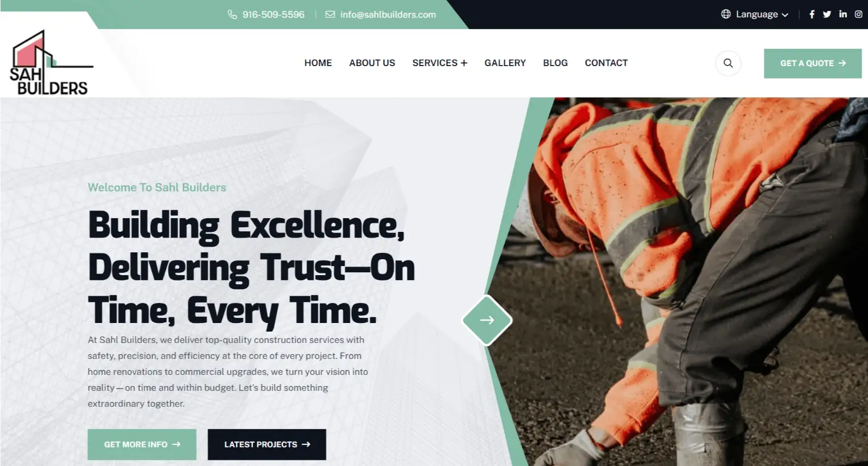Click the envelope icon beside email address

330,14
